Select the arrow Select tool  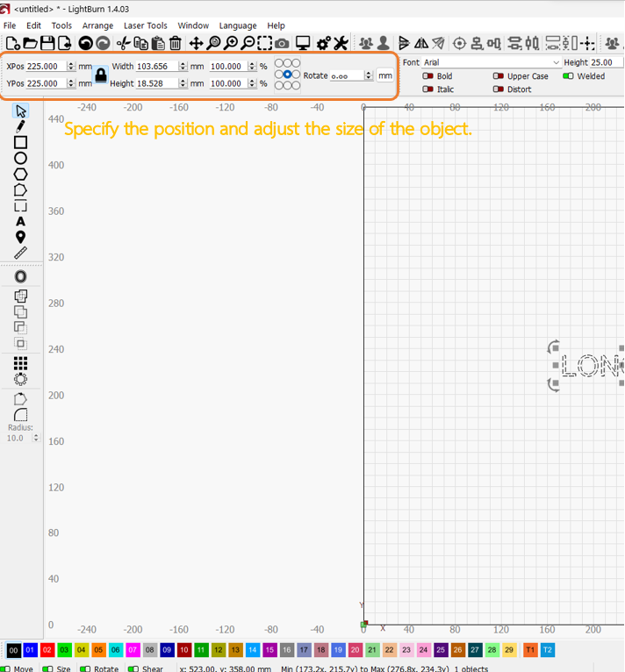[x=20, y=111]
